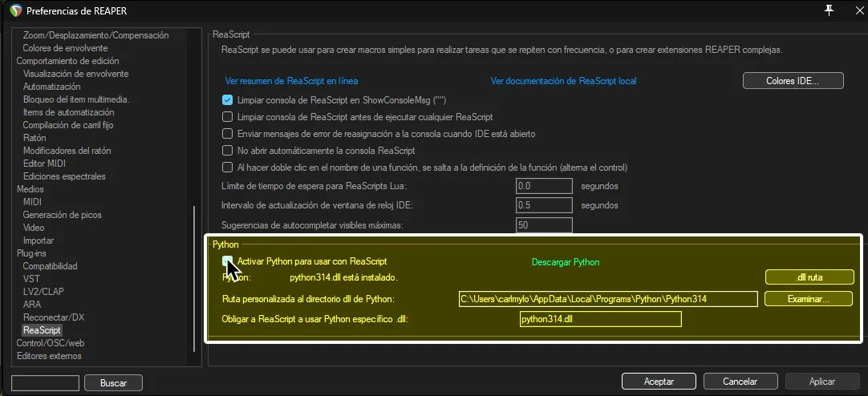868x396 pixels.
Task: Select Editor MIDI in the tree
Action: (x=44, y=164)
